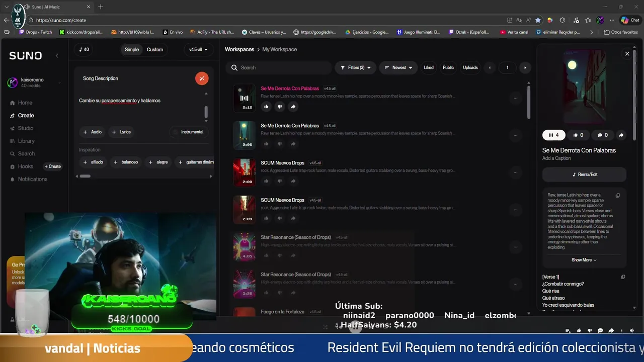
Task: Switch to Custom creation mode
Action: (x=154, y=49)
